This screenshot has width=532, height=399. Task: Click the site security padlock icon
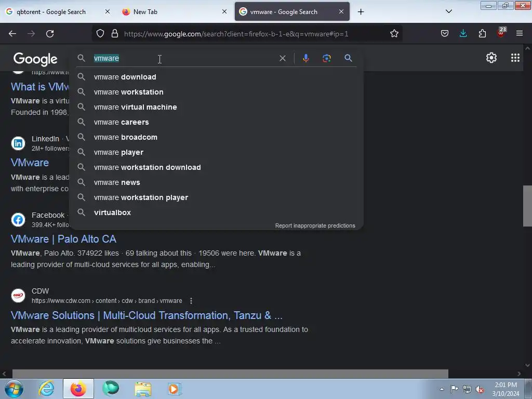click(x=115, y=34)
